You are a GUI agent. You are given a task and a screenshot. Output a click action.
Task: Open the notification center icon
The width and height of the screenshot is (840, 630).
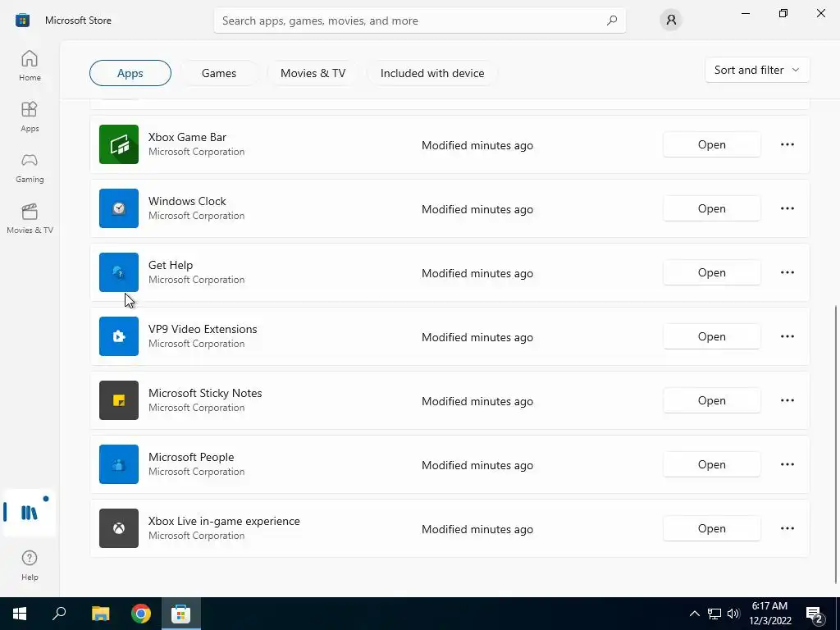click(x=815, y=614)
